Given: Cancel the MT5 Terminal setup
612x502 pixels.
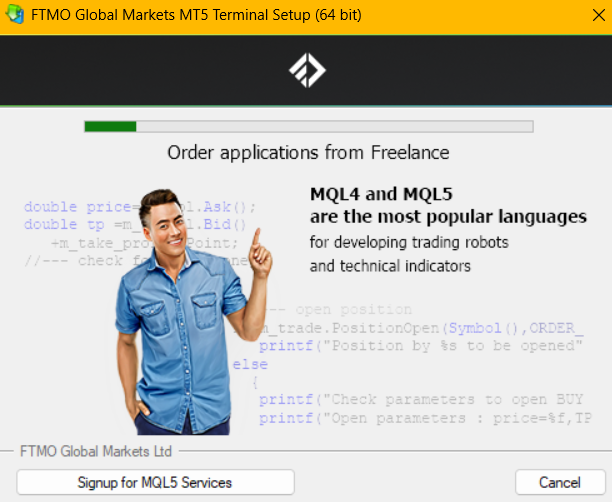Looking at the screenshot, I should tap(560, 482).
